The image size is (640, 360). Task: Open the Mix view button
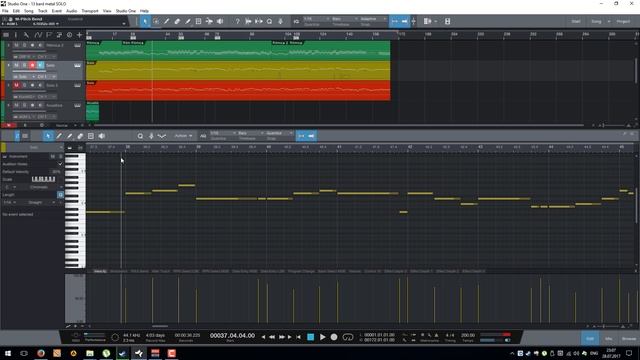point(609,338)
